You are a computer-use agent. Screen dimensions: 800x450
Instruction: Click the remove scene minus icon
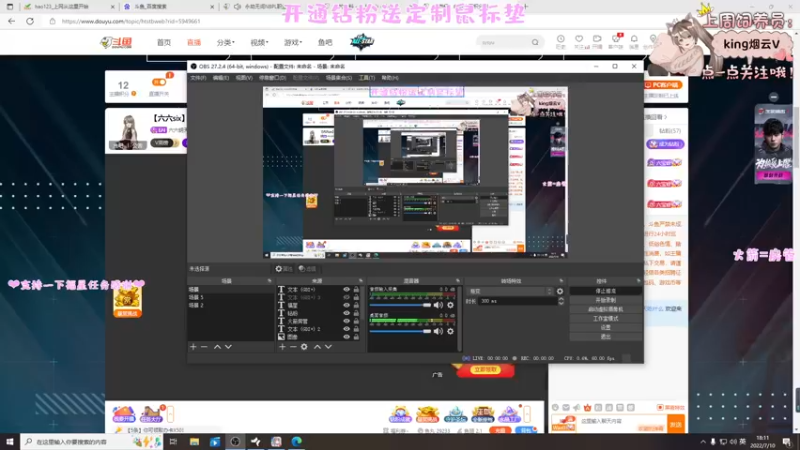tap(204, 347)
